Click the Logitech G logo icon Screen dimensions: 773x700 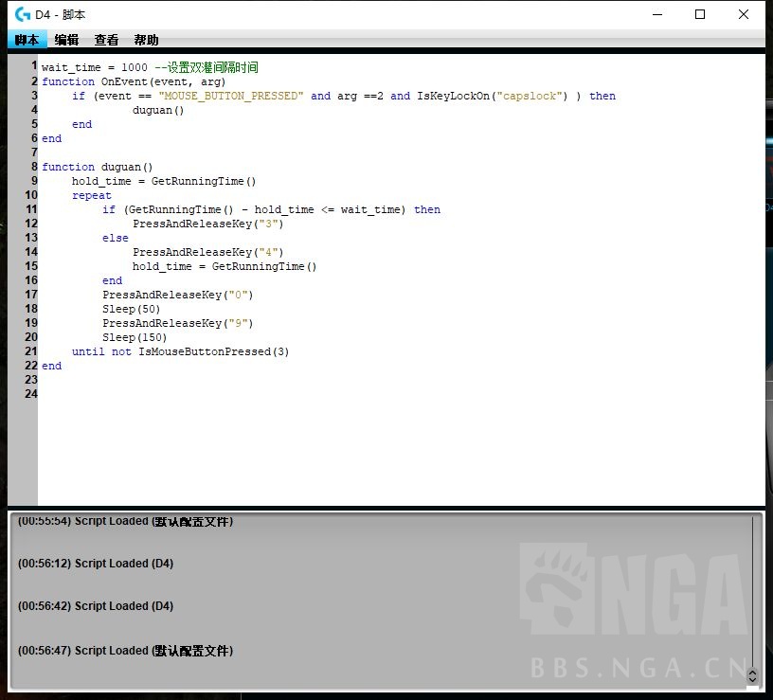pos(22,14)
